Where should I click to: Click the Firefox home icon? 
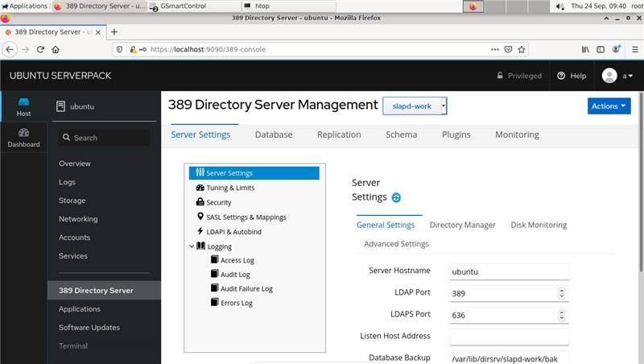click(x=56, y=49)
